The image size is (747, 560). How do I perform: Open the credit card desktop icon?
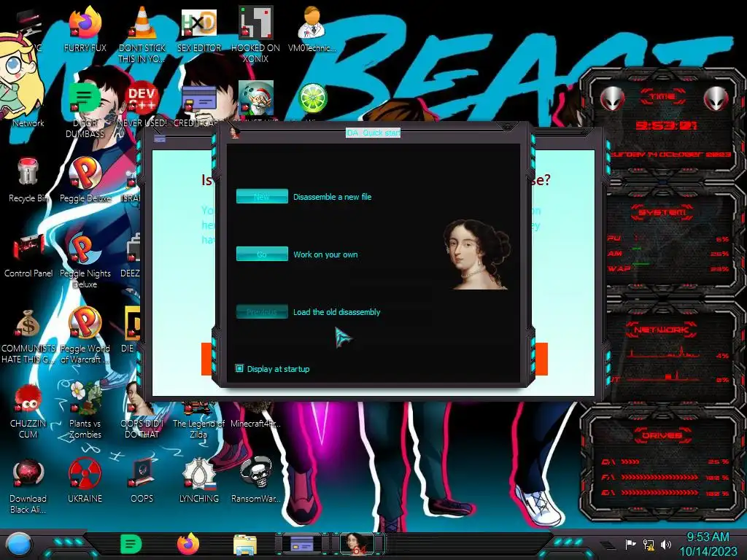(x=198, y=99)
